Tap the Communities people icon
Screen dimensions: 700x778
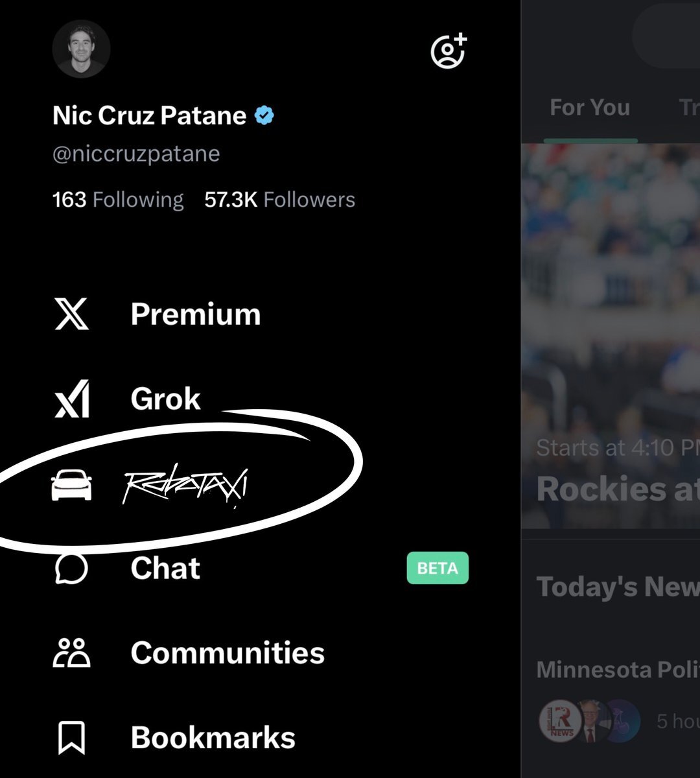[71, 653]
